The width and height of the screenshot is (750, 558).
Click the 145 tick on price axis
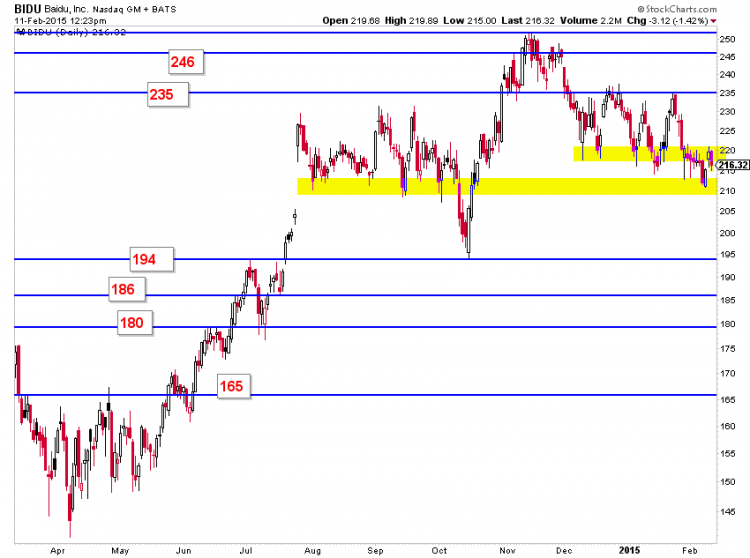coord(728,512)
